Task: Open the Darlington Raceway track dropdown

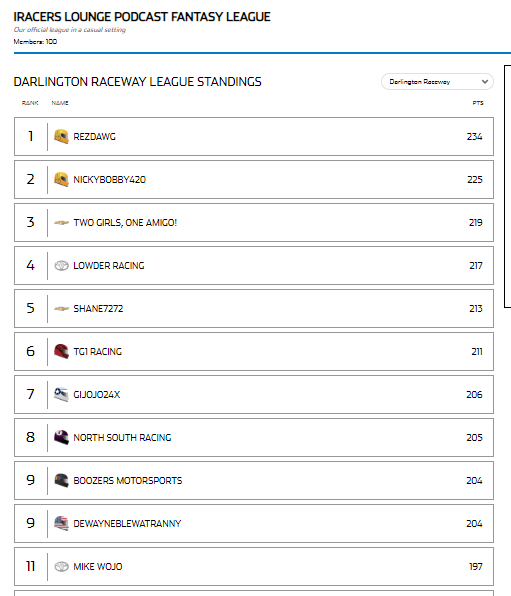Action: click(437, 82)
